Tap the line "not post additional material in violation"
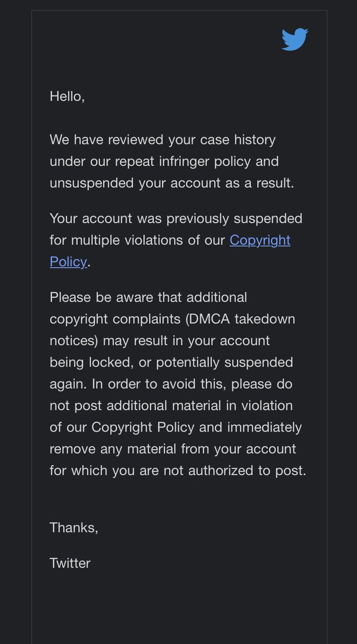Viewport: 357px width, 644px height. click(x=171, y=406)
